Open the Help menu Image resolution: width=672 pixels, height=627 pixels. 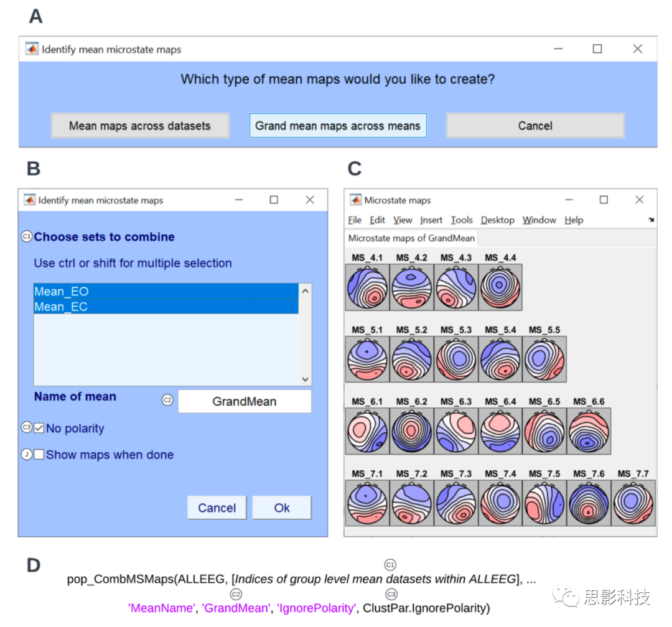[x=574, y=220]
